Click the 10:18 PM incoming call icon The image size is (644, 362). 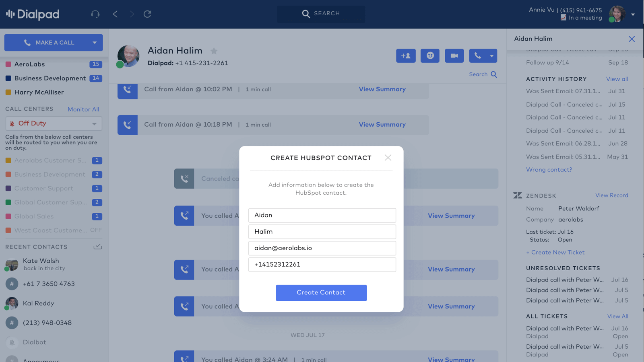tap(128, 125)
